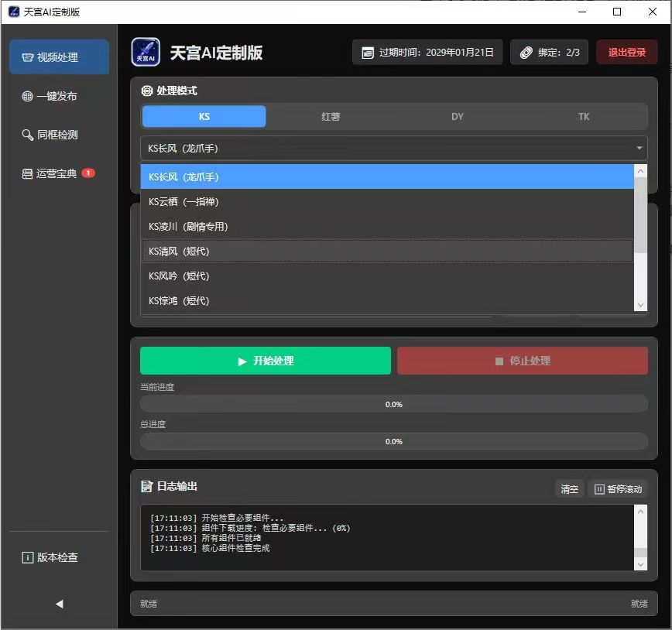Viewport: 672px width, 630px height.
Task: Open the 视频处理 sidebar section
Action: tap(59, 57)
